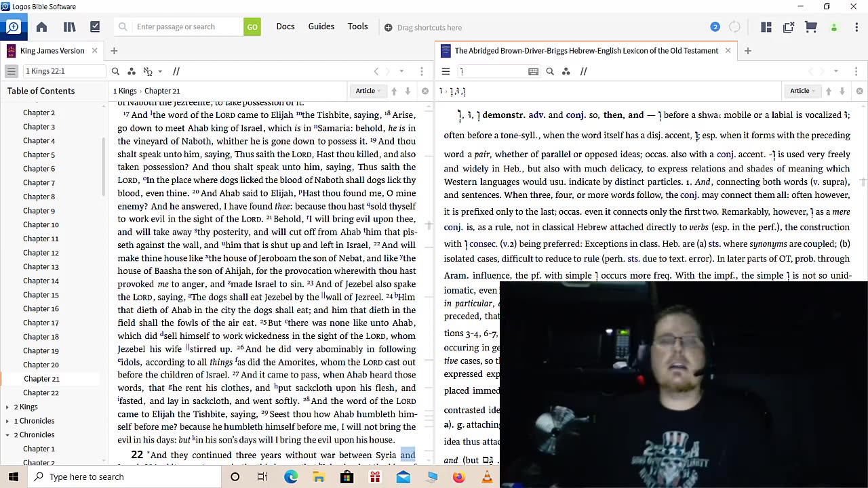Open the Docs menu
This screenshot has height=488, width=868.
point(285,26)
